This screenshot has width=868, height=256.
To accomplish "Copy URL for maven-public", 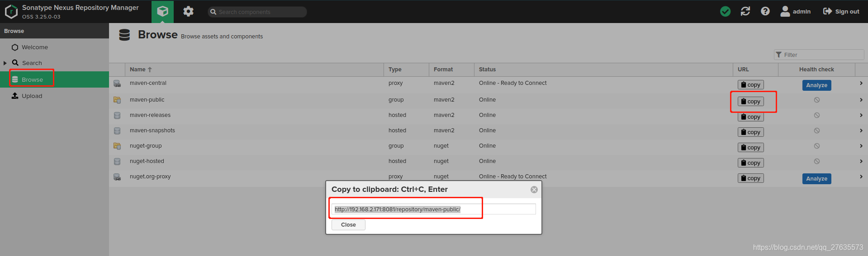I will coord(751,102).
